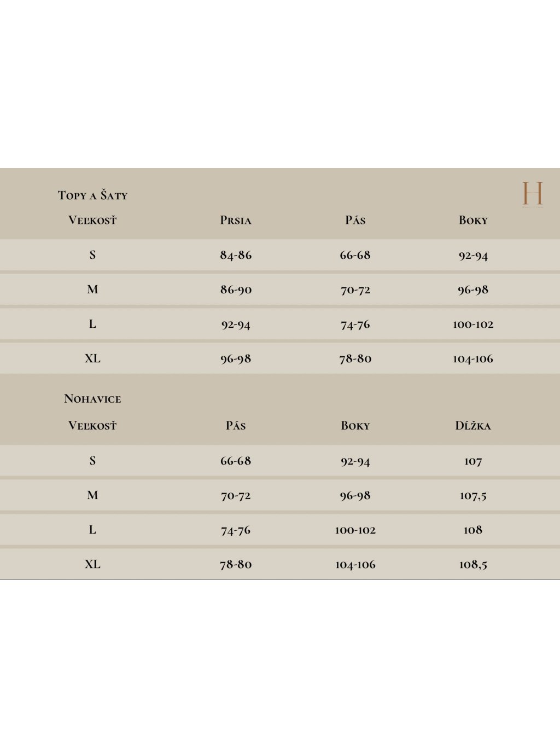Click the L size label in Nohavice table
560x747 pixels.
click(x=92, y=530)
